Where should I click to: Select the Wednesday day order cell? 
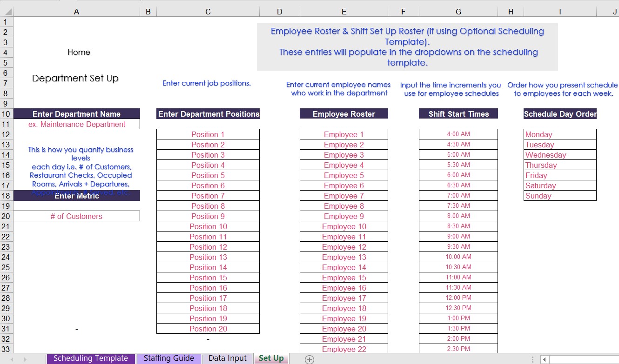tap(560, 155)
